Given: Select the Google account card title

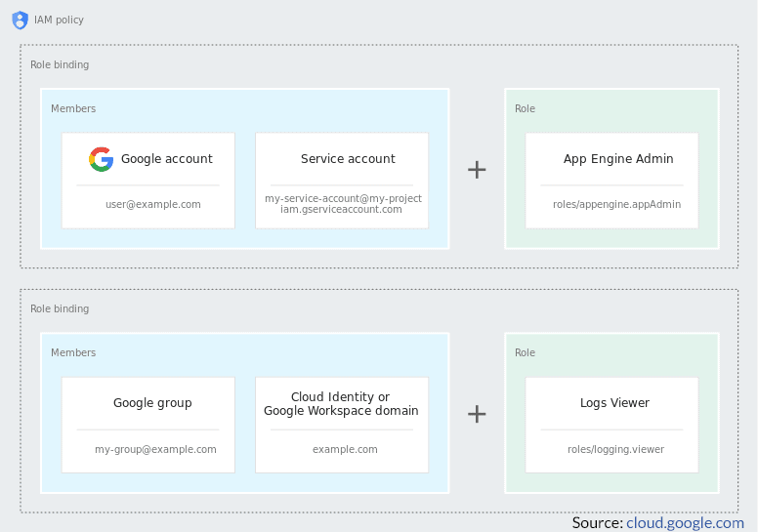Looking at the screenshot, I should pyautogui.click(x=166, y=159).
